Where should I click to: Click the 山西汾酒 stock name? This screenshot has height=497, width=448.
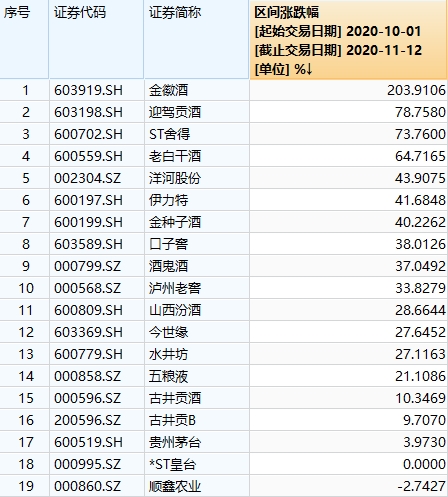click(175, 310)
